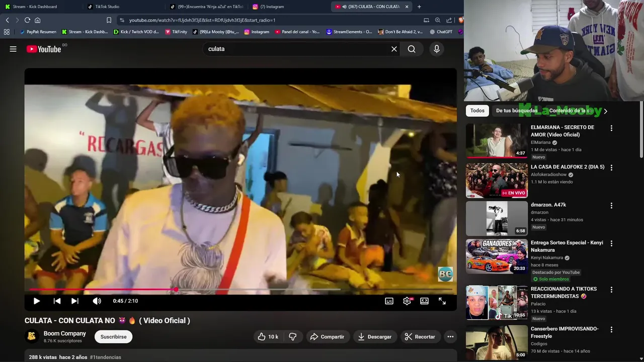Viewport: 644px width, 362px height.
Task: Open options menu for ELMARIANA video
Action: click(611, 128)
